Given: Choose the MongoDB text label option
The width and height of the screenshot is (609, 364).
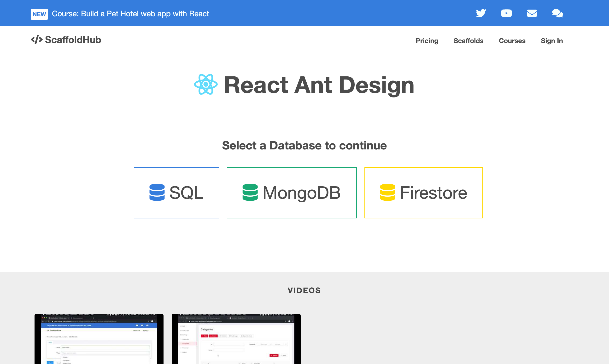Looking at the screenshot, I should (302, 193).
